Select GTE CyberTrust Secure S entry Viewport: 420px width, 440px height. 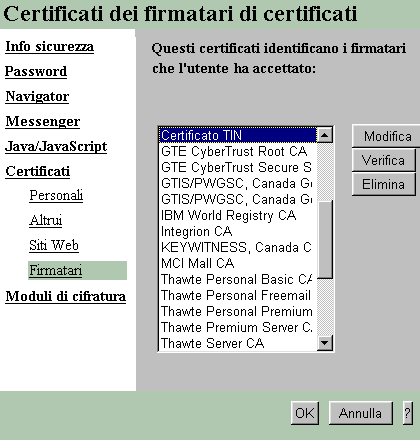coord(238,167)
